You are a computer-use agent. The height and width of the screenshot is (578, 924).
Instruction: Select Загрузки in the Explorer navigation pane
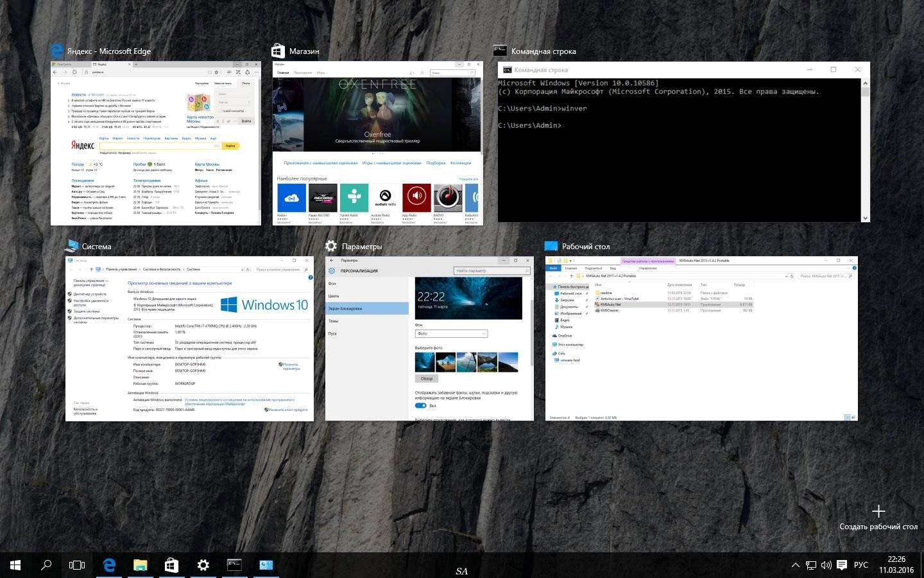click(x=567, y=300)
